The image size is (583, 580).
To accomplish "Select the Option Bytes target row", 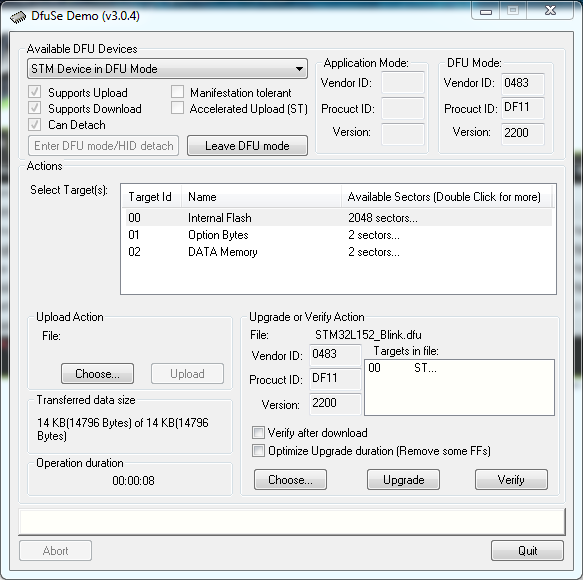I will point(338,235).
